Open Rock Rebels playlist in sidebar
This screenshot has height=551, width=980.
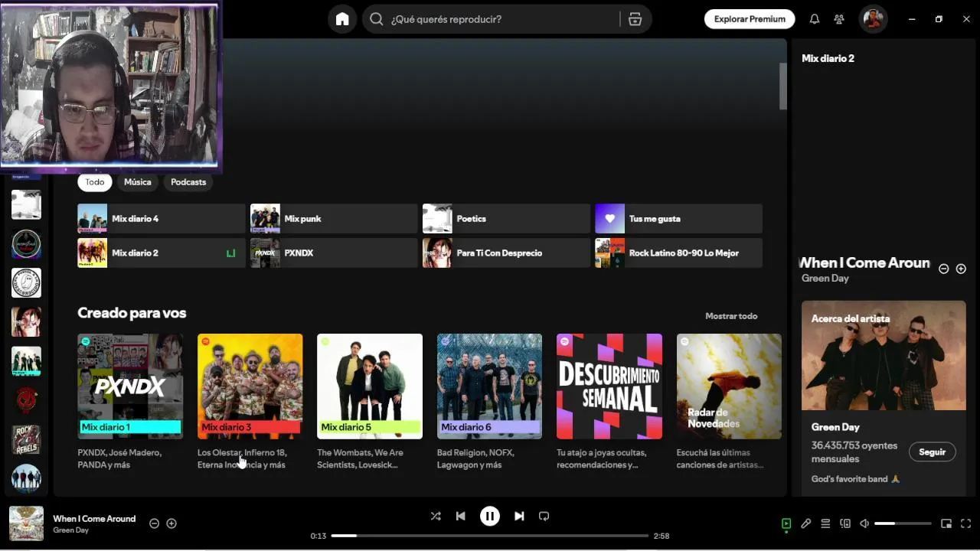[x=27, y=439]
